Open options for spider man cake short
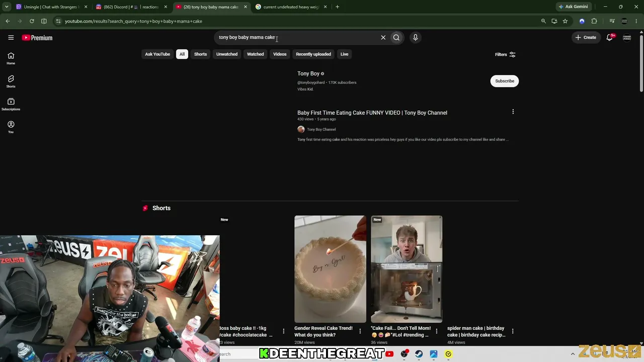 tap(513, 331)
